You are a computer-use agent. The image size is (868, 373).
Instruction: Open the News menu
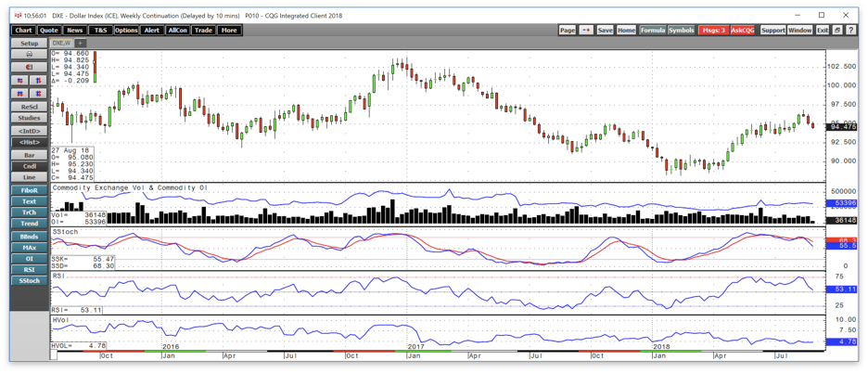pos(75,31)
